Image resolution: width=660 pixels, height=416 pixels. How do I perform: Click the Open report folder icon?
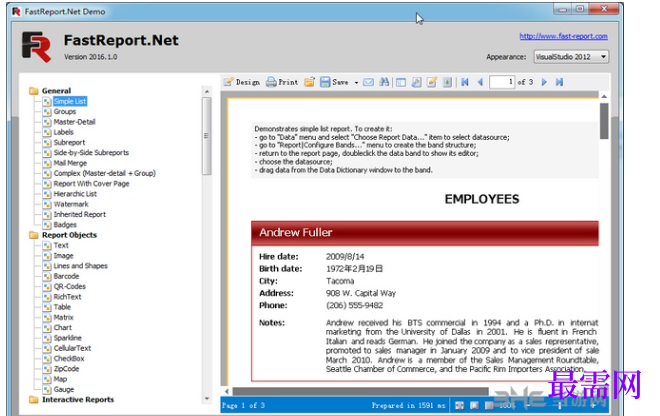(x=310, y=82)
